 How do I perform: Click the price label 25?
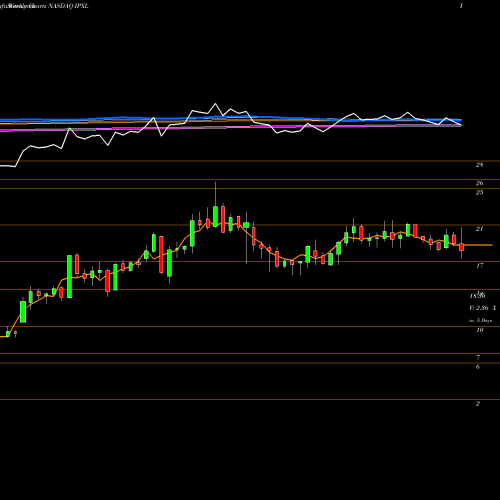(479, 192)
